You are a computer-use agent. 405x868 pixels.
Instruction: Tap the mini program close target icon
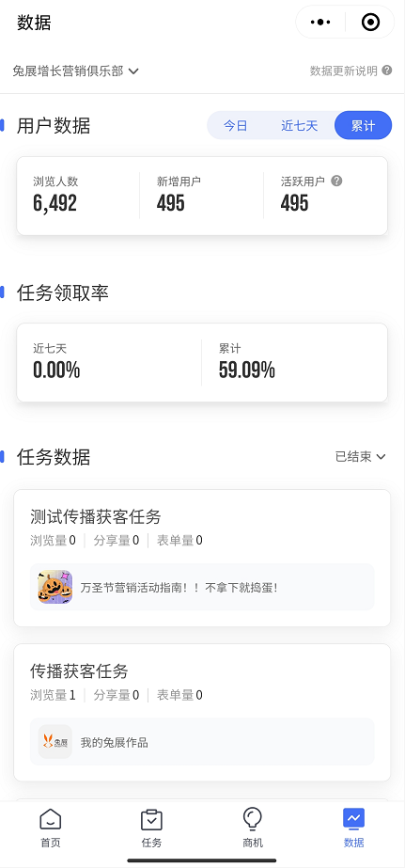(370, 23)
